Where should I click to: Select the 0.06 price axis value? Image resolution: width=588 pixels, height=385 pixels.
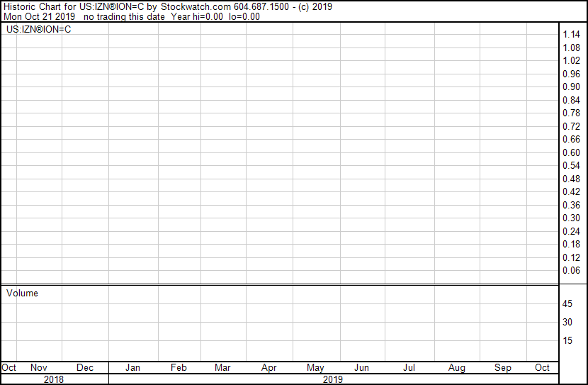[x=571, y=271]
